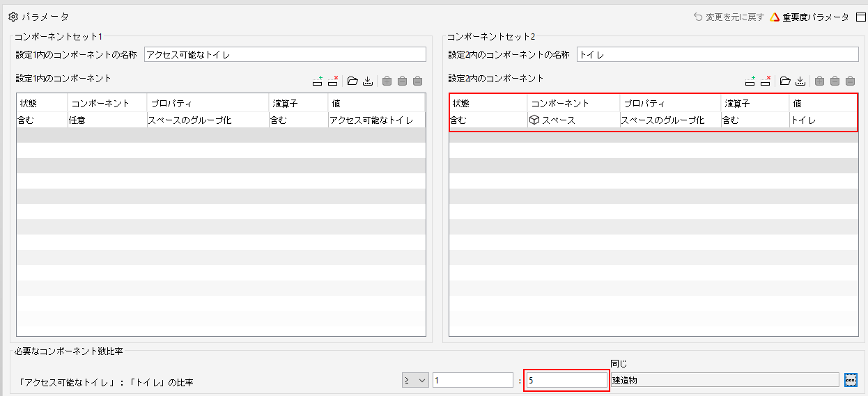Select value cell アクセス可能なトイレ in set 1 table
Image resolution: width=868 pixels, height=396 pixels.
tap(376, 120)
